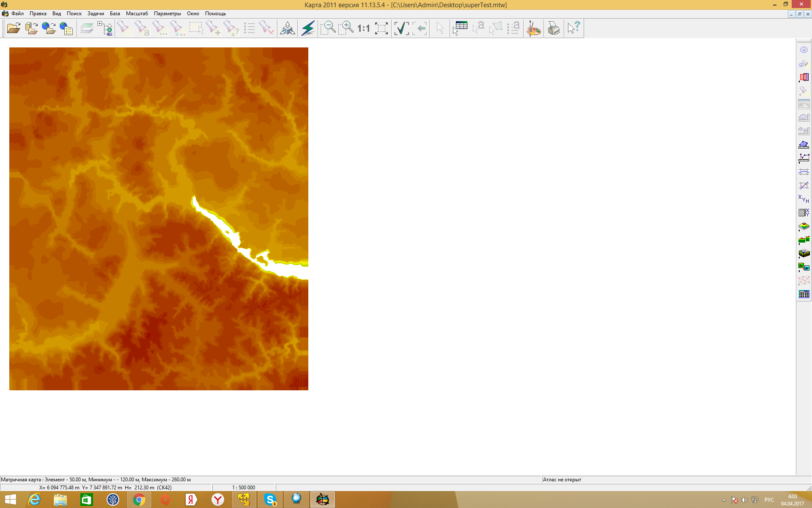Click the zoom out magnifier tool

(328, 28)
